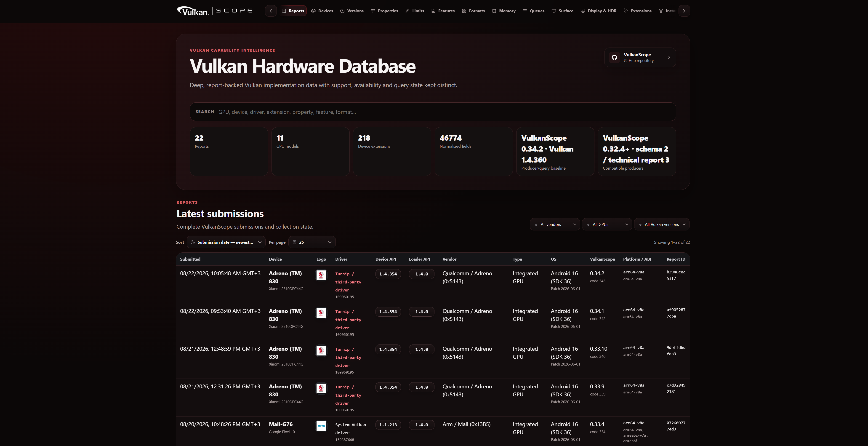Focus the search input field
868x446 pixels.
[433, 112]
